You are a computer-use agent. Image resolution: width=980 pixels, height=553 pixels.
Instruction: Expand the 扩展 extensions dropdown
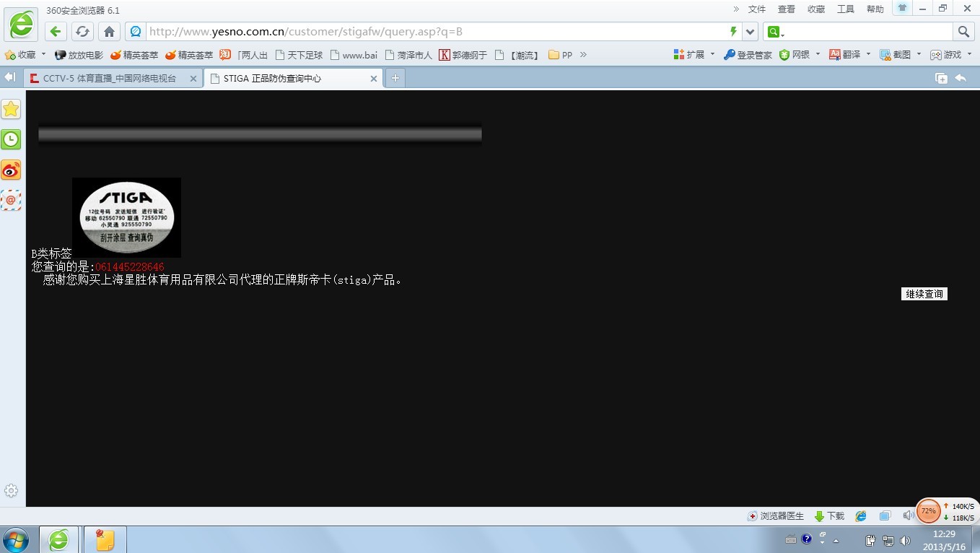tap(712, 54)
